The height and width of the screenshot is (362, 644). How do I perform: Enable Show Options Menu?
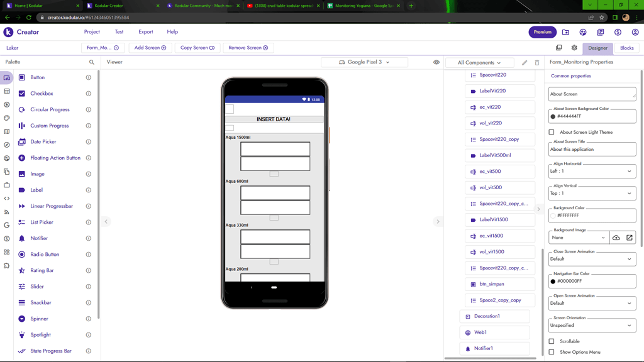tap(552, 351)
